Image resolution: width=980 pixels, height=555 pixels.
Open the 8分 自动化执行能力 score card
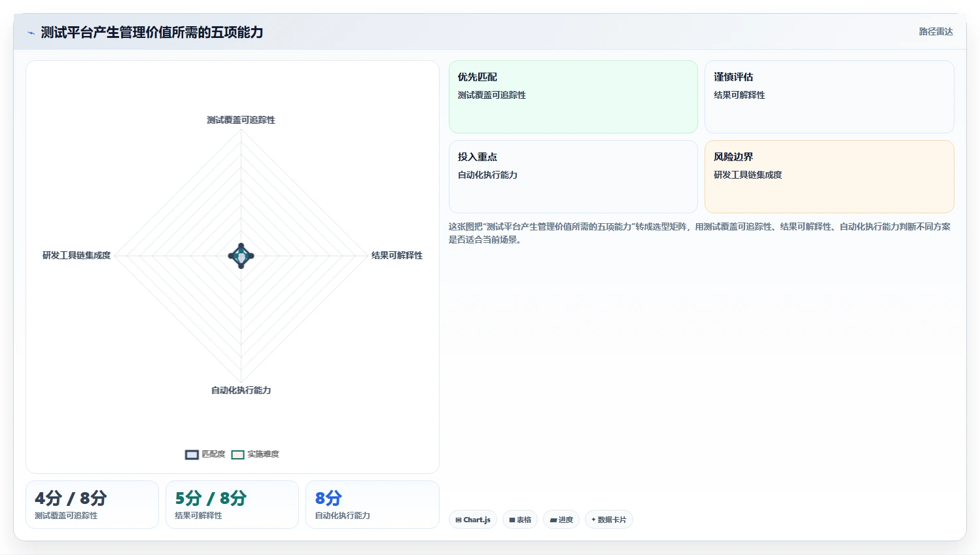372,505
